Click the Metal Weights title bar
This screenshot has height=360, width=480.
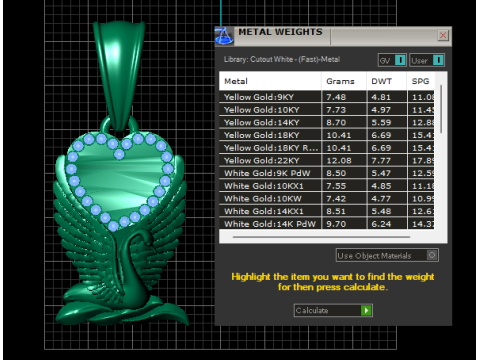click(x=333, y=36)
